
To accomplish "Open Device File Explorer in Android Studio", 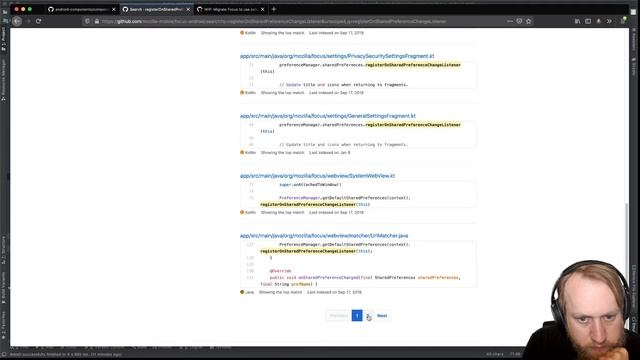I will click(x=634, y=288).
